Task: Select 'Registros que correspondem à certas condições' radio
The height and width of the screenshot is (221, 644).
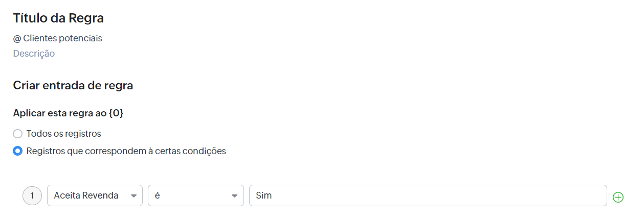Action: coord(17,151)
